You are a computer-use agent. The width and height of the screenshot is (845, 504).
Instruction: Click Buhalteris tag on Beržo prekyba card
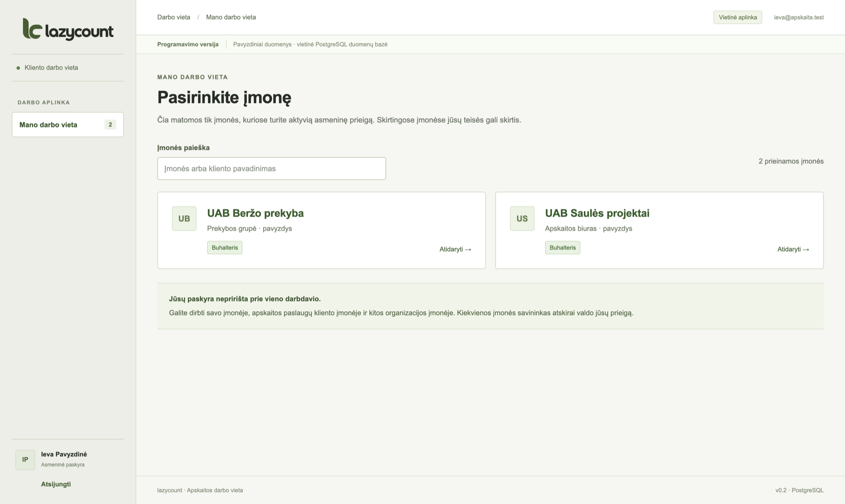[x=225, y=247]
